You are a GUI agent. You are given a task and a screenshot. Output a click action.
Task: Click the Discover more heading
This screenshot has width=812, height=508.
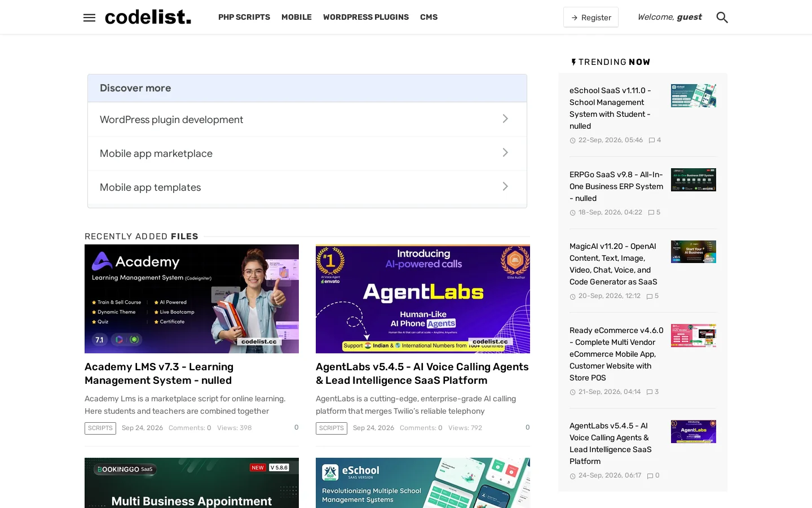(x=135, y=88)
